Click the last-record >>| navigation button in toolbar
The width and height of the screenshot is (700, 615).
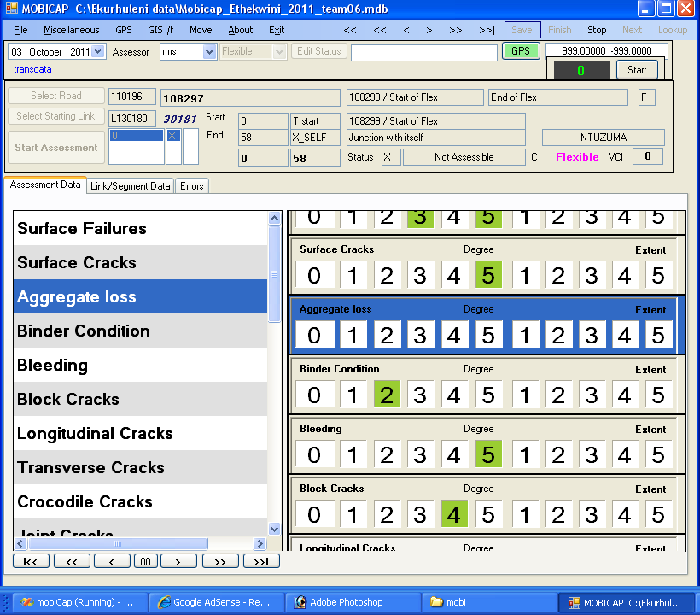coord(487,30)
